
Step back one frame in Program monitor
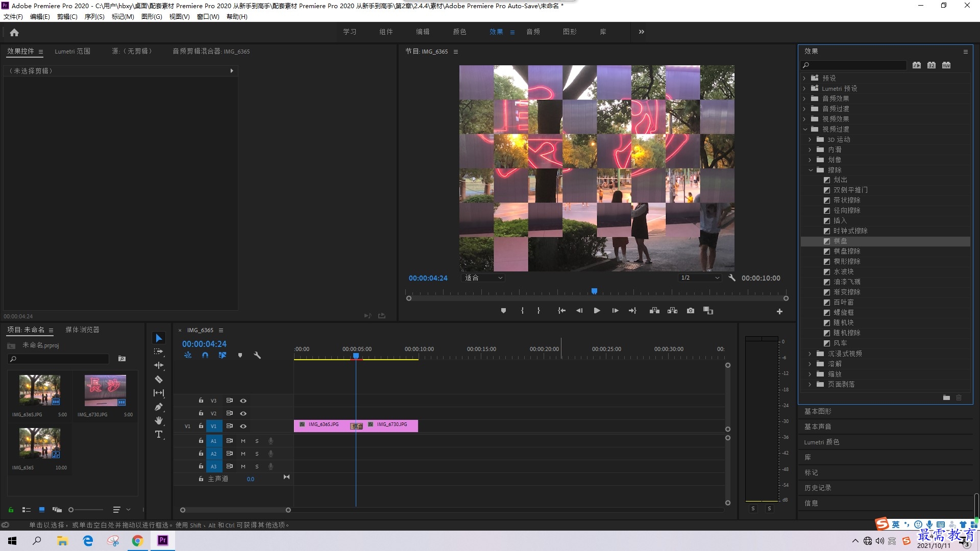[x=579, y=311]
